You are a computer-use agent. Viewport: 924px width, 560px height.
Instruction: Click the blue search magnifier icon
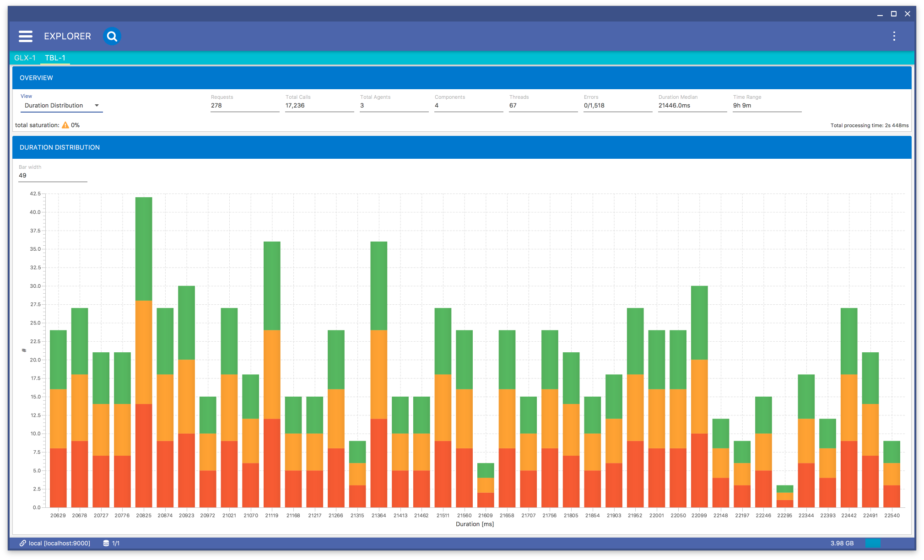coord(112,36)
